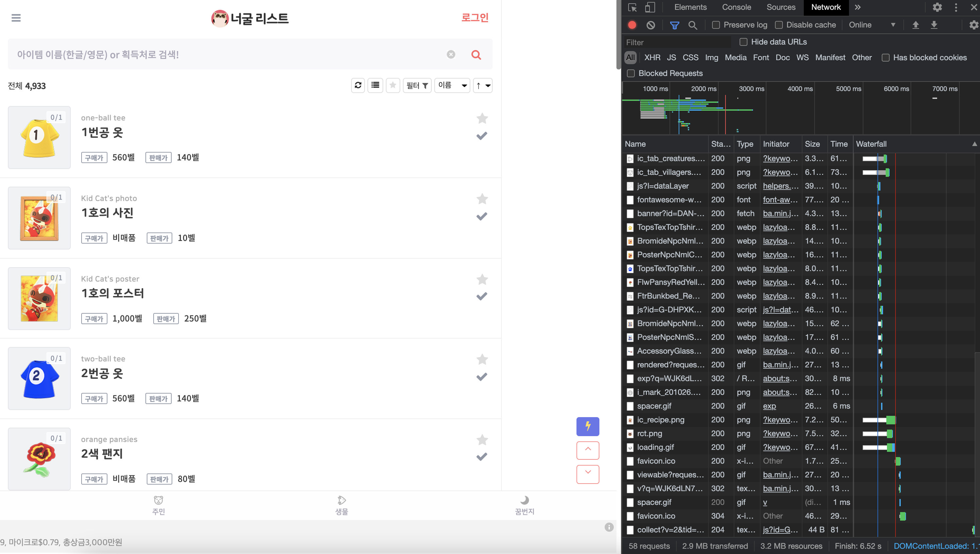The height and width of the screenshot is (554, 980).
Task: Favorite the one-ball tee item
Action: pos(482,118)
